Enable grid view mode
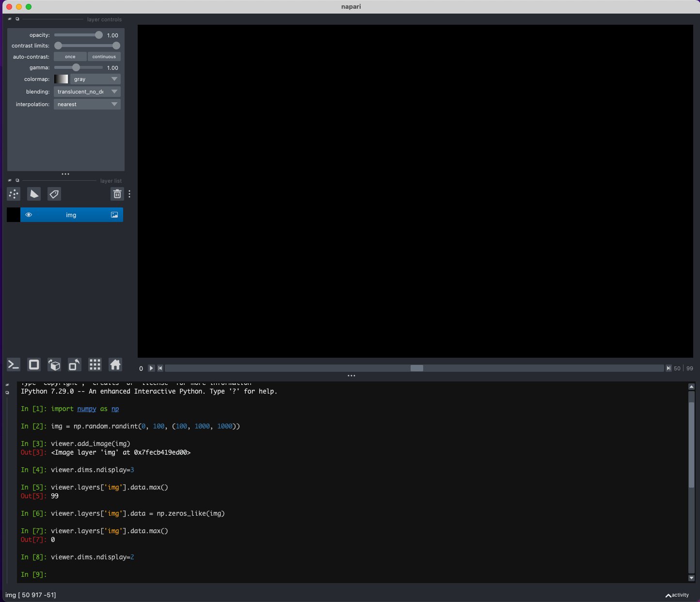This screenshot has width=700, height=602. tap(95, 364)
